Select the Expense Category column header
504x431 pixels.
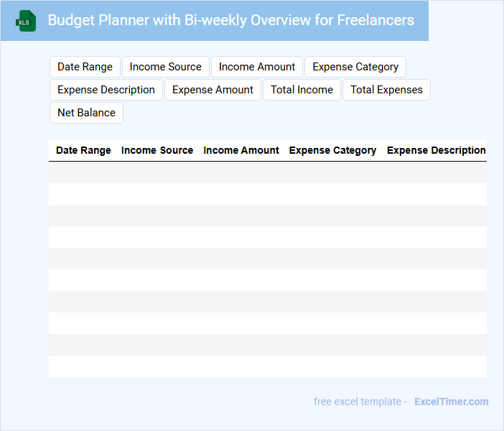click(332, 150)
